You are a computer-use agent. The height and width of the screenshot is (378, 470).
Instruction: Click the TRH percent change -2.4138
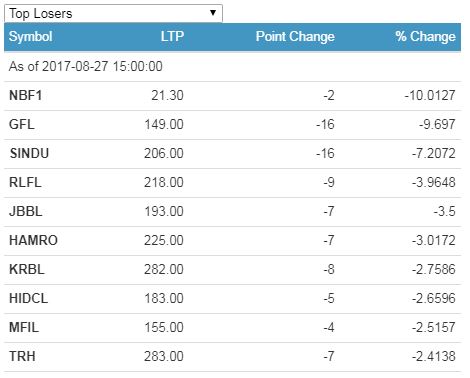click(x=433, y=357)
